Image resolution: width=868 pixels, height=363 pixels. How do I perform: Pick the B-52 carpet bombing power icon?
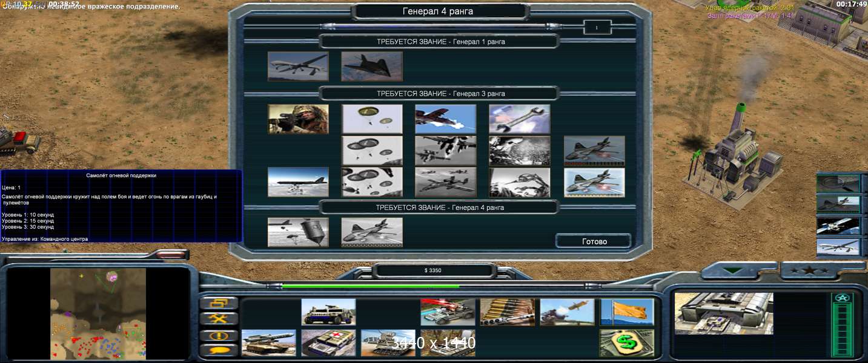[298, 182]
